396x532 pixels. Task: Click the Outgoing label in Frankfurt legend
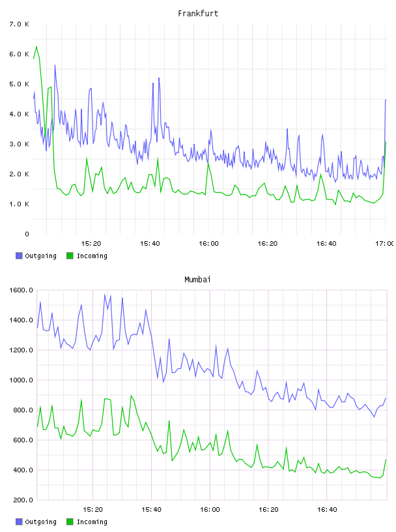point(40,256)
